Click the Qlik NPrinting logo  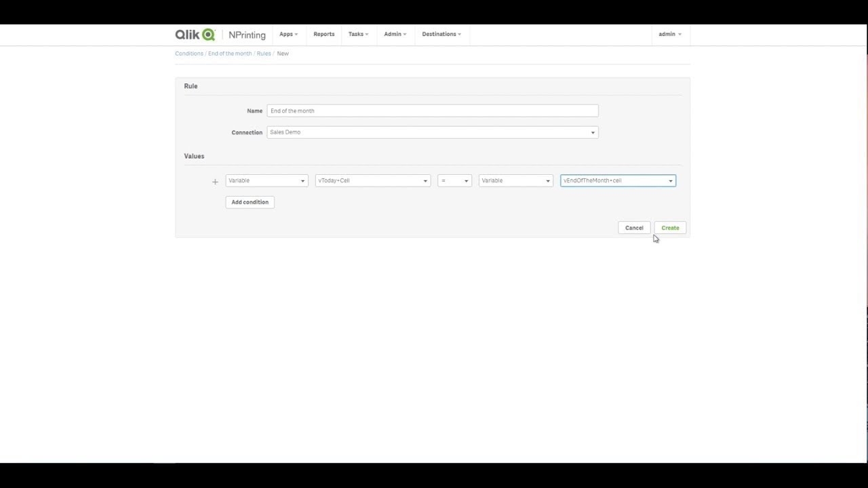[220, 35]
